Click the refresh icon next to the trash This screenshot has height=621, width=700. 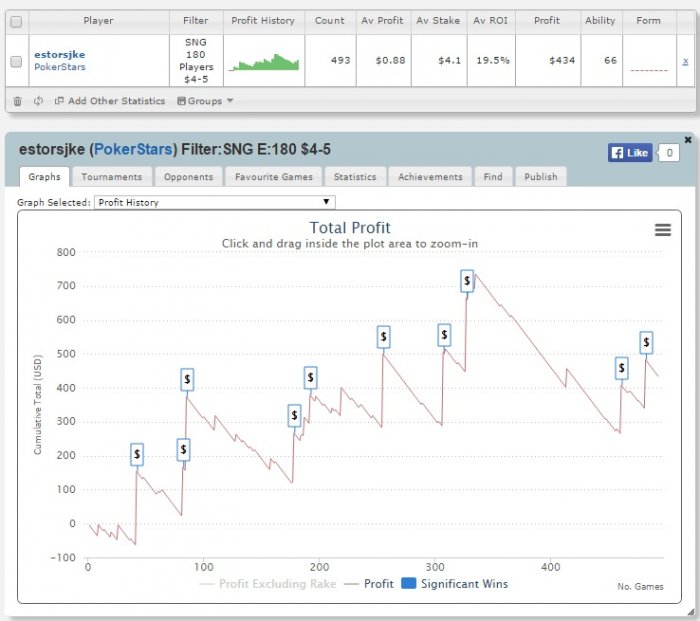38,101
